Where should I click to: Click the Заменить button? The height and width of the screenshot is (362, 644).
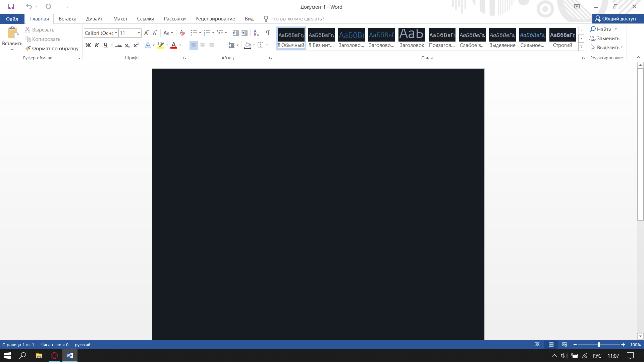604,39
